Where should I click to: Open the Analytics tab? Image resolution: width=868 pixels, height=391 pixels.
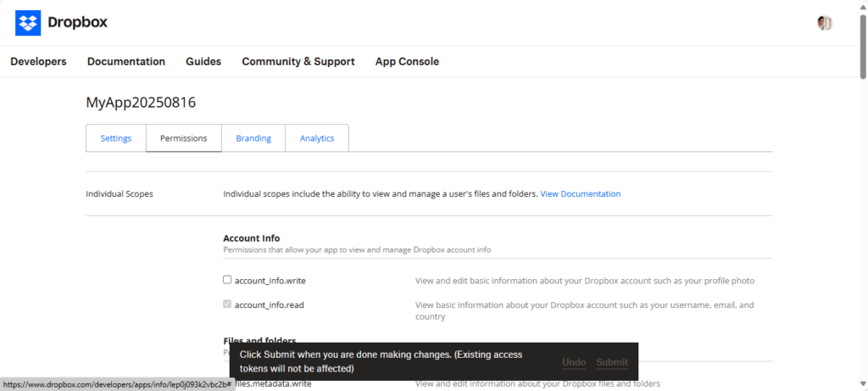(x=317, y=138)
